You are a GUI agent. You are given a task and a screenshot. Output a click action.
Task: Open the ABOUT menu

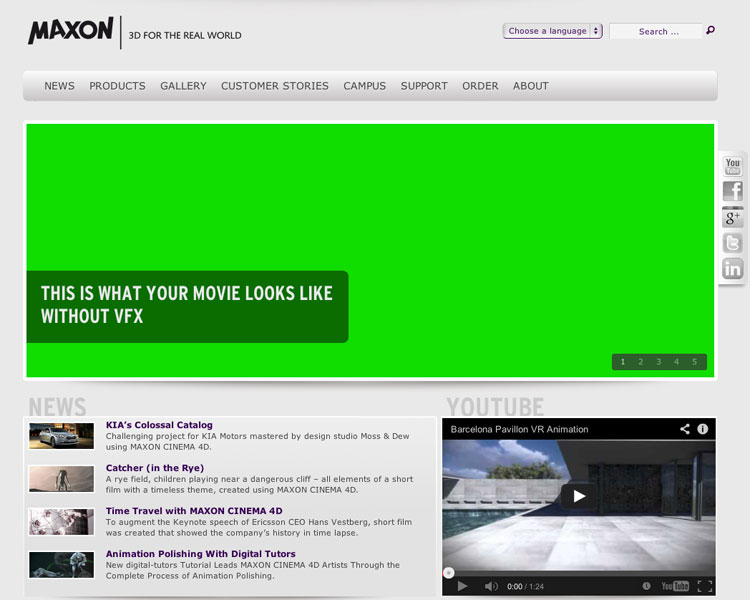click(530, 86)
